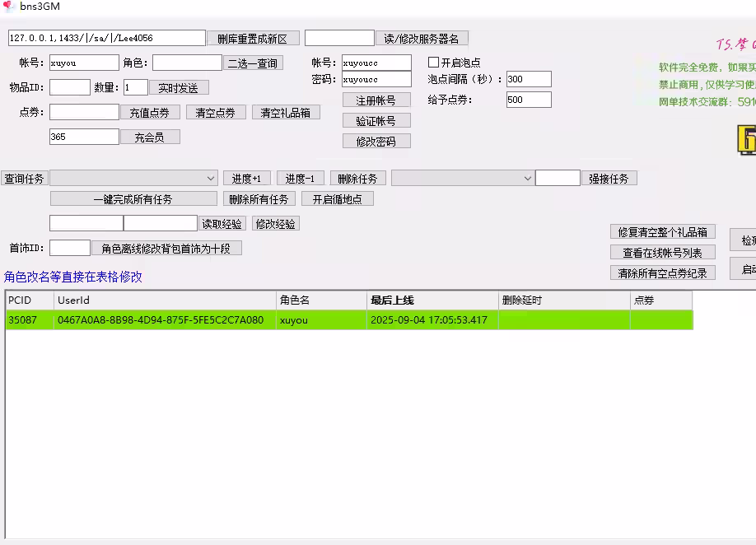Click the 修改密码 button
Image resolution: width=756 pixels, height=545 pixels.
[376, 142]
